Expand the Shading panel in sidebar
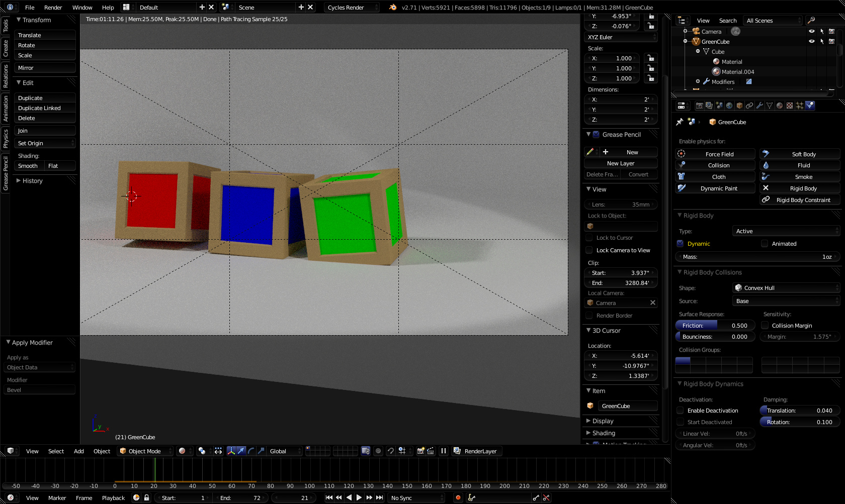Image resolution: width=845 pixels, height=504 pixels. click(604, 433)
